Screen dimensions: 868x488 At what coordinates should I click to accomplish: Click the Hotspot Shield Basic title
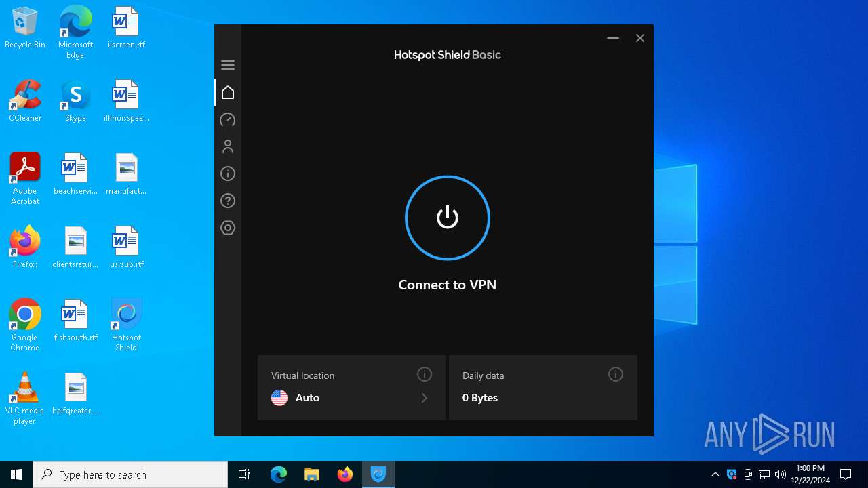(x=448, y=55)
